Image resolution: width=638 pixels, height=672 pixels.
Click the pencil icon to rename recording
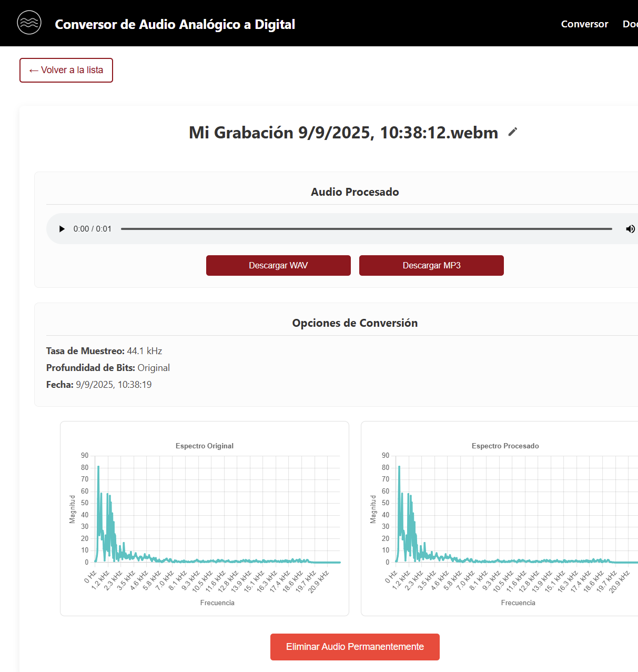(513, 132)
